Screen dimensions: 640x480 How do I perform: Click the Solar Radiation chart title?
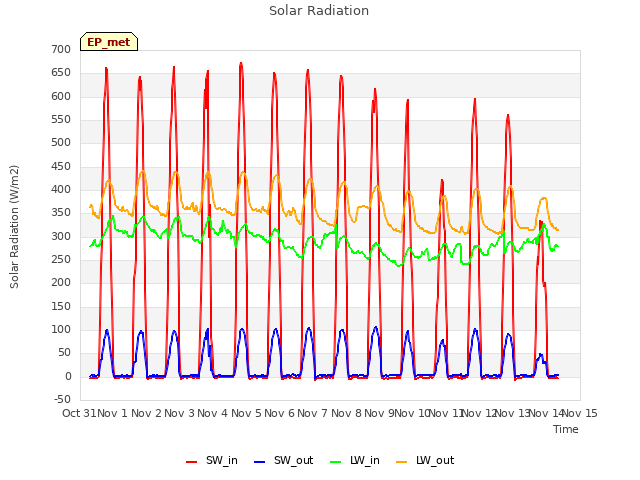coord(319,11)
